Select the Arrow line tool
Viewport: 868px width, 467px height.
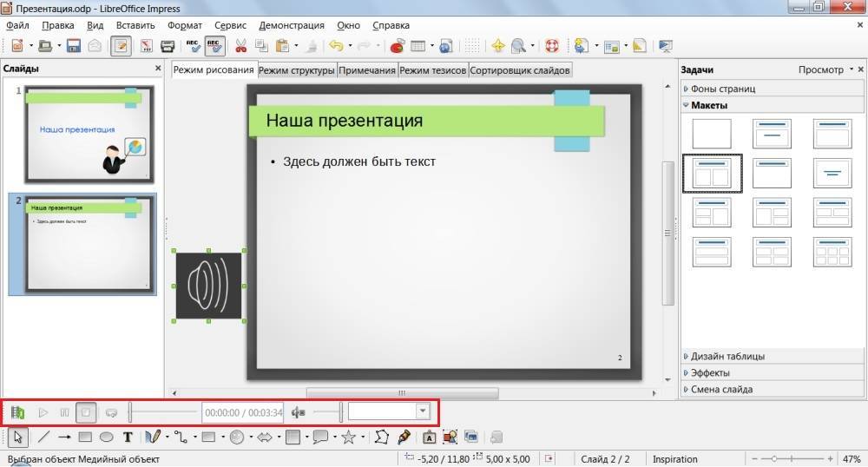pyautogui.click(x=64, y=437)
